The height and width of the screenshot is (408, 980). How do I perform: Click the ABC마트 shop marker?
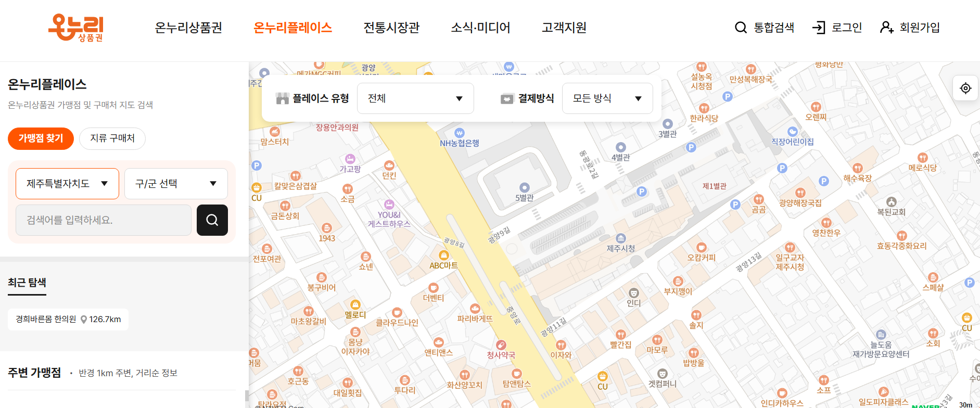pos(443,256)
